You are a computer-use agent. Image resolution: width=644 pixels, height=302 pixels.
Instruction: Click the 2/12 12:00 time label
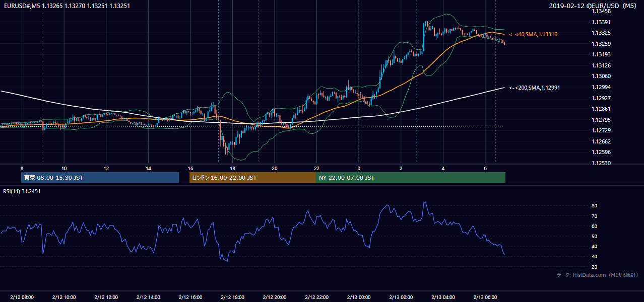click(x=106, y=297)
